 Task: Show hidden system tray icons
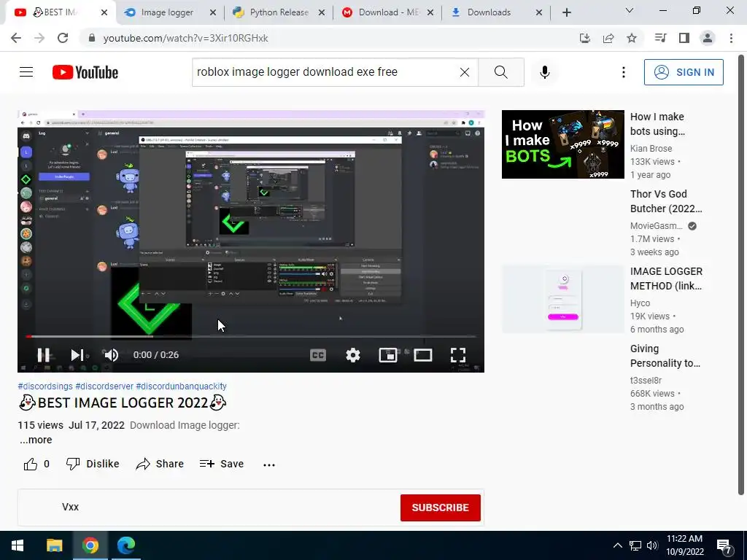617,545
